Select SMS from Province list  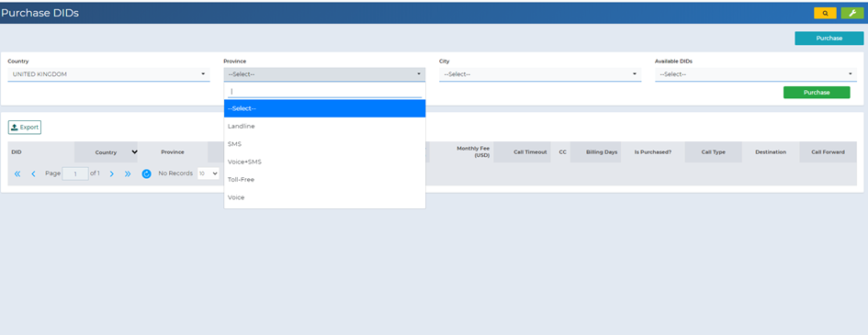[324, 144]
